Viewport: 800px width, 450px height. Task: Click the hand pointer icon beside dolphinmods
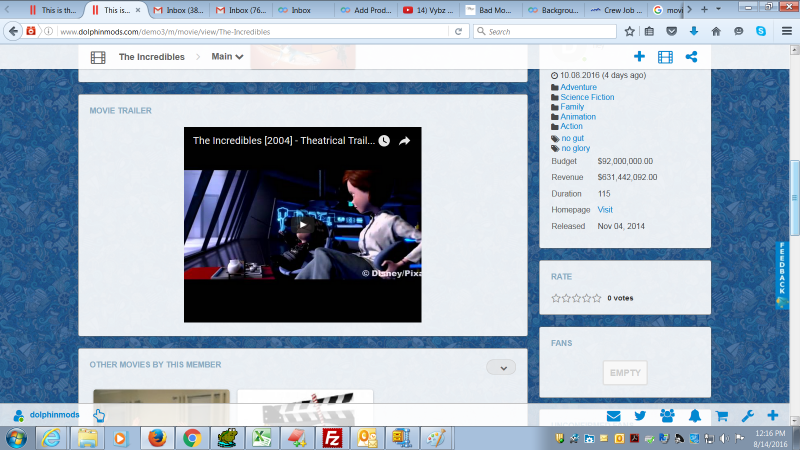(x=99, y=415)
